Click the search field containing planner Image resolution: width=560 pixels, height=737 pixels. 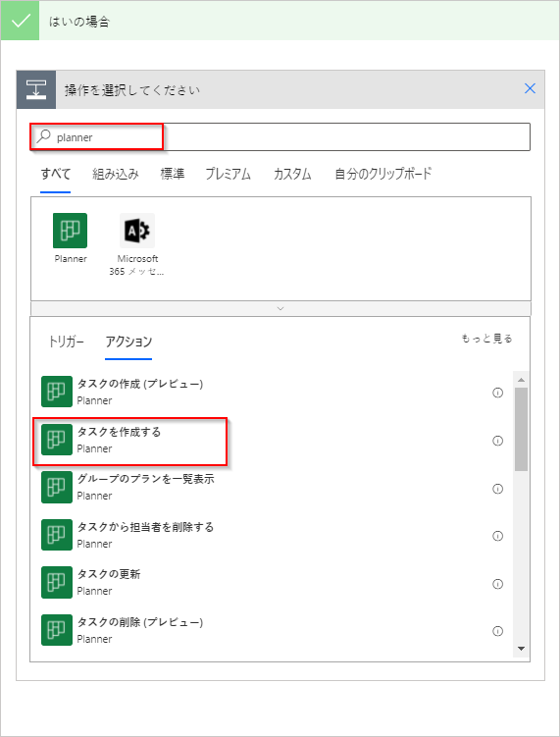point(280,136)
